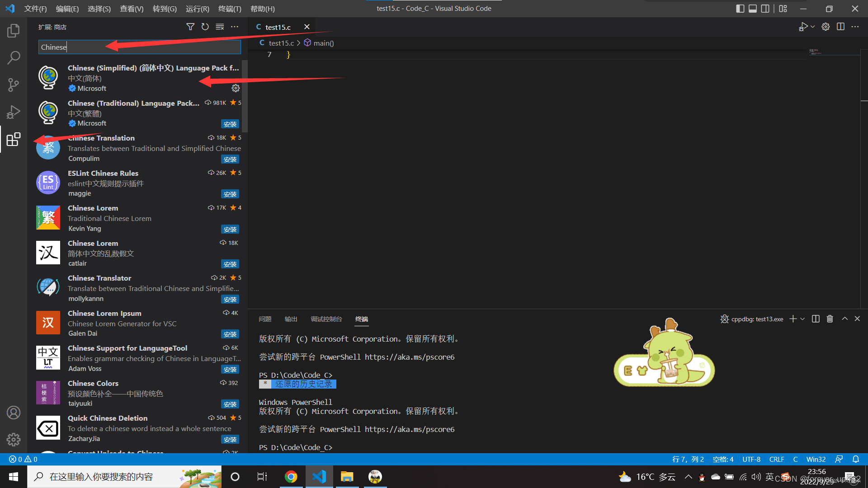Open the 查看(V) menu
This screenshot has width=868, height=488.
(132, 9)
